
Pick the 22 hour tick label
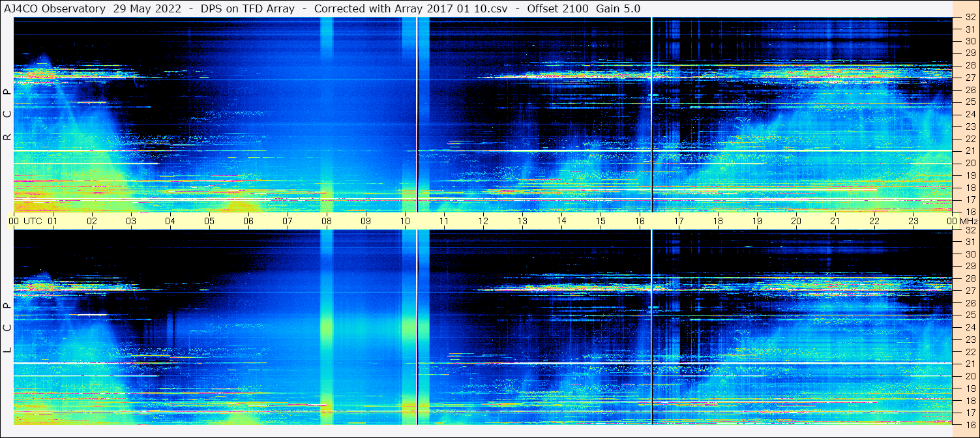click(x=874, y=221)
